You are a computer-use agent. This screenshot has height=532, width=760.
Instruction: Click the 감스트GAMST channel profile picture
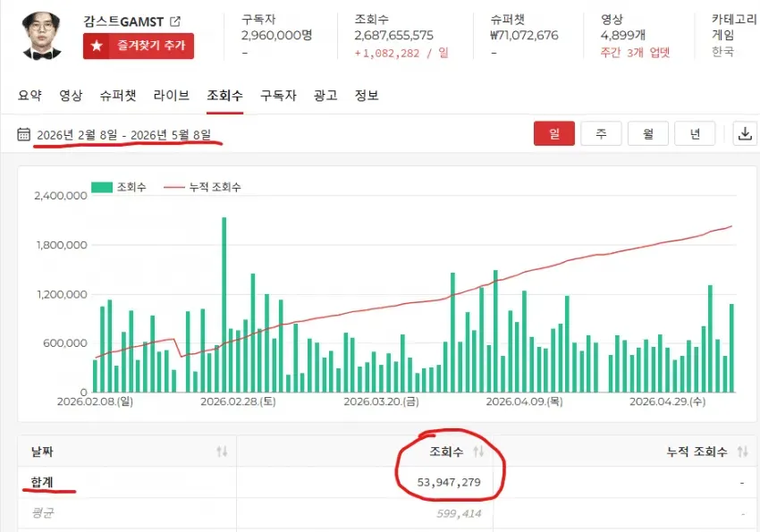click(42, 36)
